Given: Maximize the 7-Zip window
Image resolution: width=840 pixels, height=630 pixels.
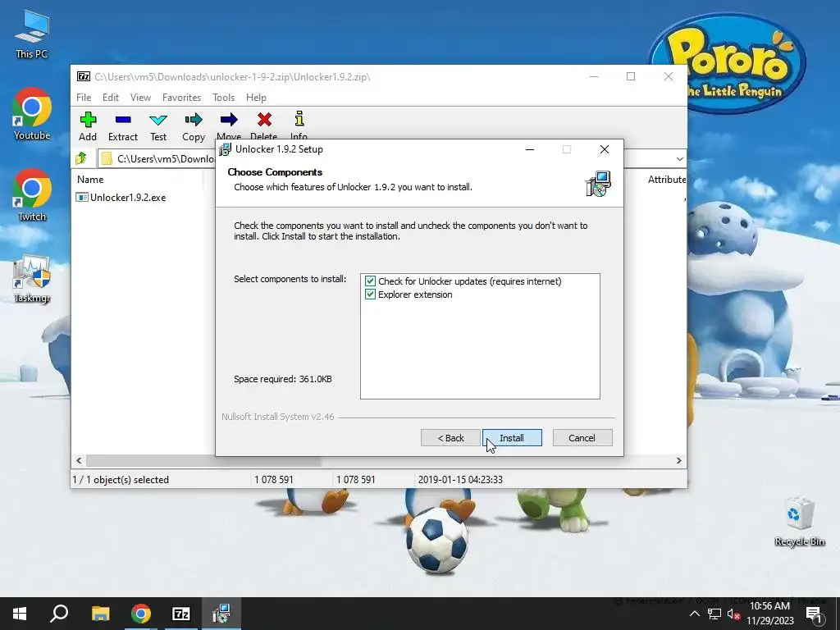Looking at the screenshot, I should click(x=631, y=76).
